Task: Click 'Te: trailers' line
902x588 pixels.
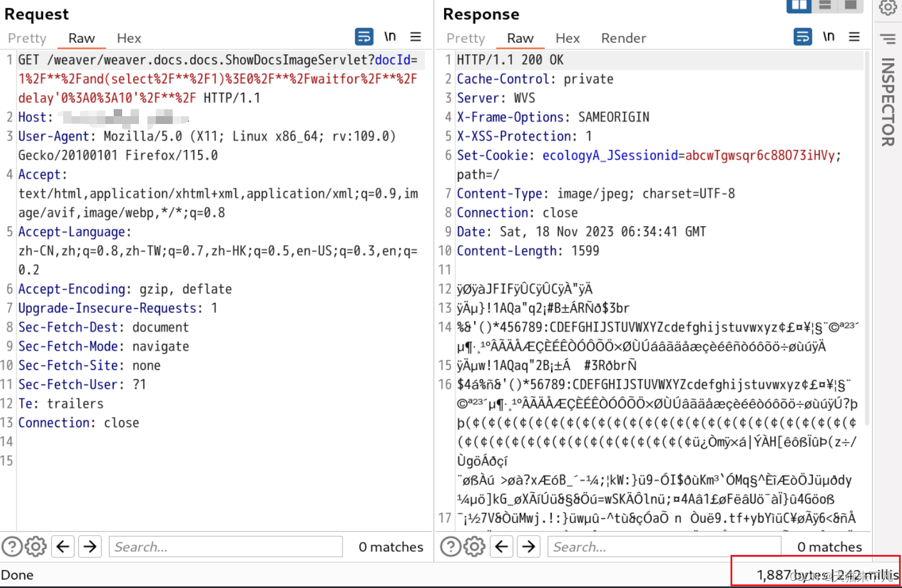Action: (x=61, y=404)
